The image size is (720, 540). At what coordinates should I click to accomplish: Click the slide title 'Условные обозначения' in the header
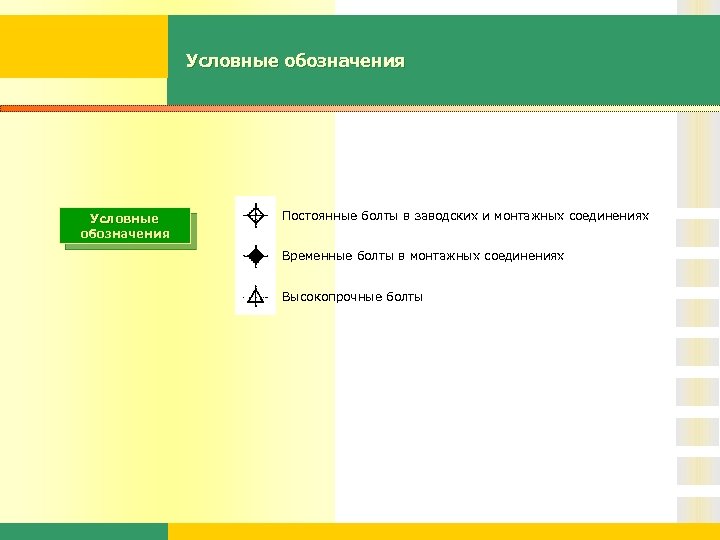pyautogui.click(x=295, y=61)
